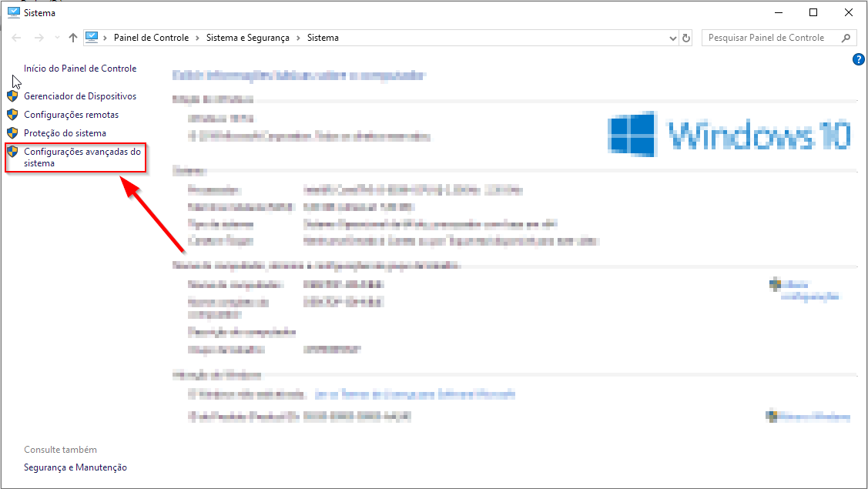Click shield icon beside Proteção do sistema
Image resolution: width=868 pixels, height=489 pixels.
coord(12,133)
